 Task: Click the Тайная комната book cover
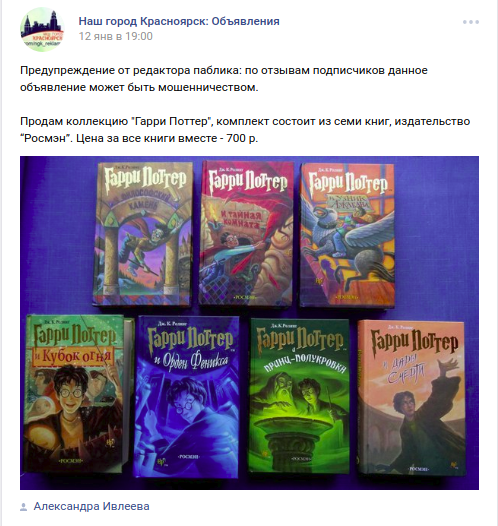pyautogui.click(x=246, y=233)
